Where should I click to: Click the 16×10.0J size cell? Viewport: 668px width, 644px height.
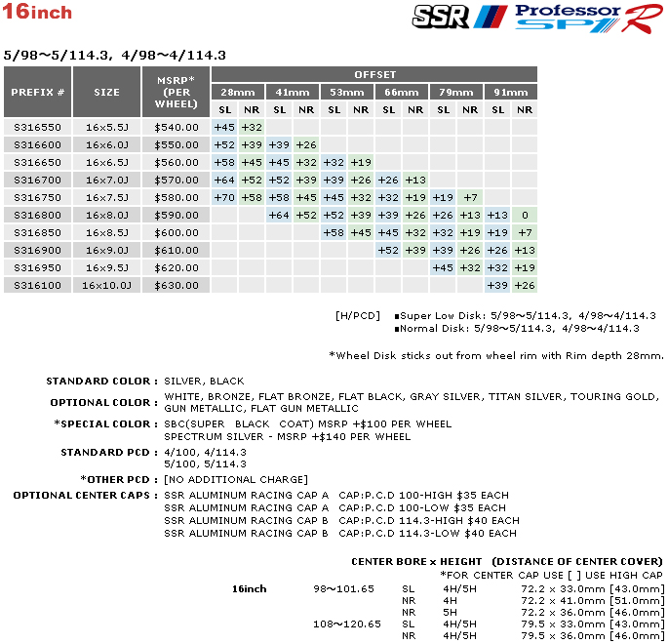[x=107, y=285]
